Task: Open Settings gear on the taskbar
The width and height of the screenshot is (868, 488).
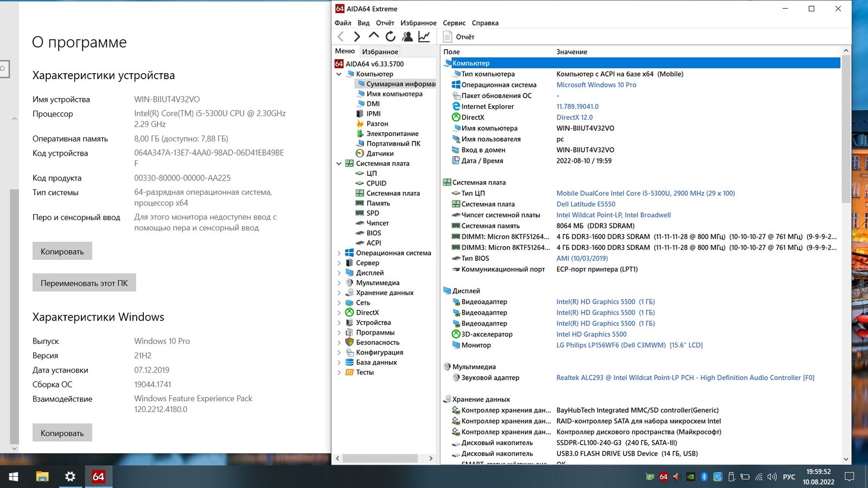Action: tap(70, 477)
